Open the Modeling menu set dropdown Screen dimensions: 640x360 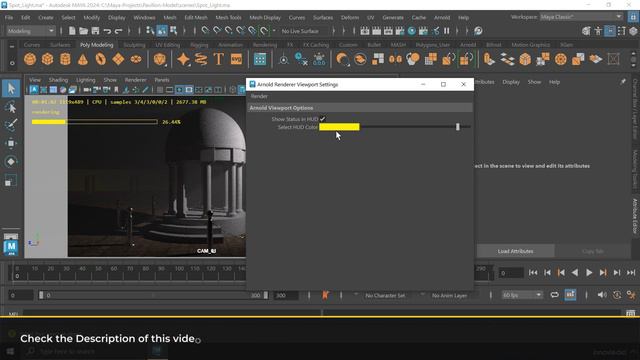(31, 31)
